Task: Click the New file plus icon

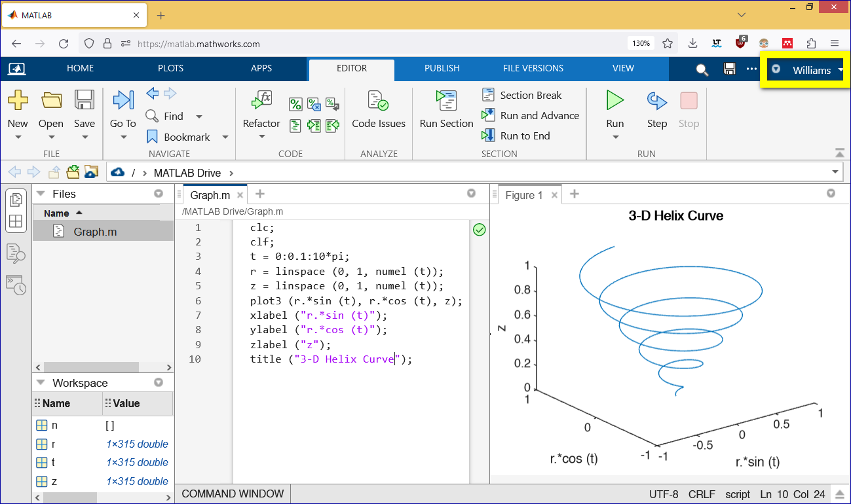Action: [x=18, y=100]
